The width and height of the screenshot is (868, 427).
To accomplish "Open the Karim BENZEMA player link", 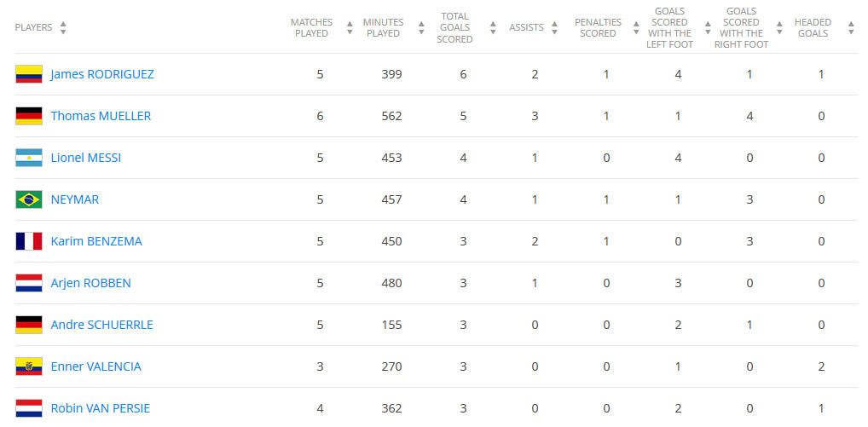I will point(96,241).
